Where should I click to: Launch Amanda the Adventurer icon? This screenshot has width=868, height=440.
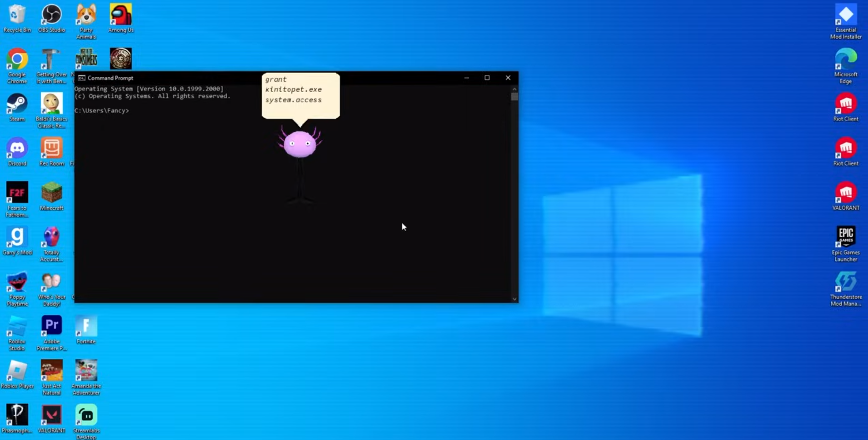pyautogui.click(x=86, y=377)
